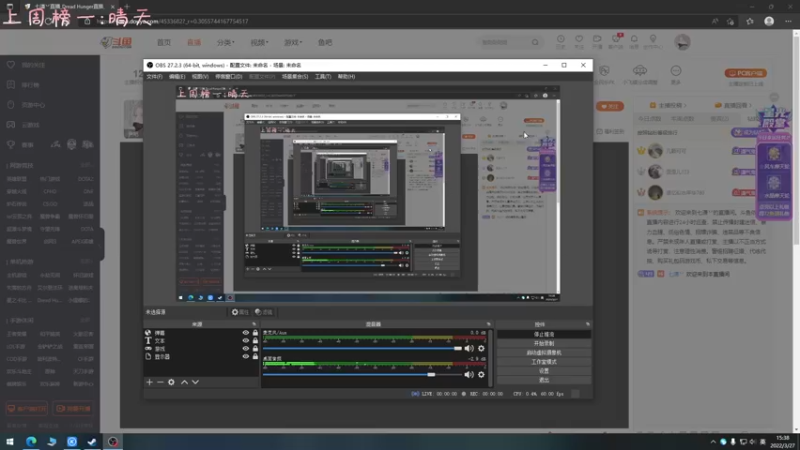Open the 视图(V) menu in OBS
800x450 pixels.
200,77
